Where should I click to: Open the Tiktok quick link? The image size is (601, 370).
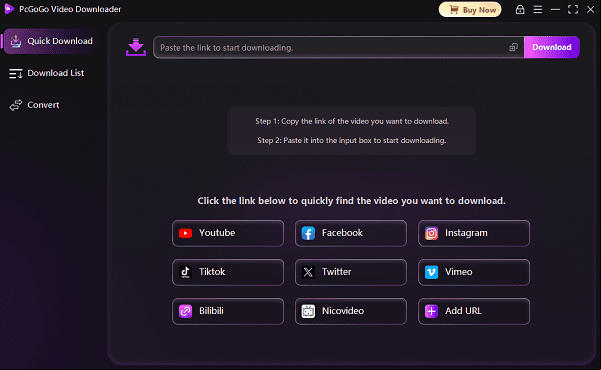pyautogui.click(x=228, y=272)
